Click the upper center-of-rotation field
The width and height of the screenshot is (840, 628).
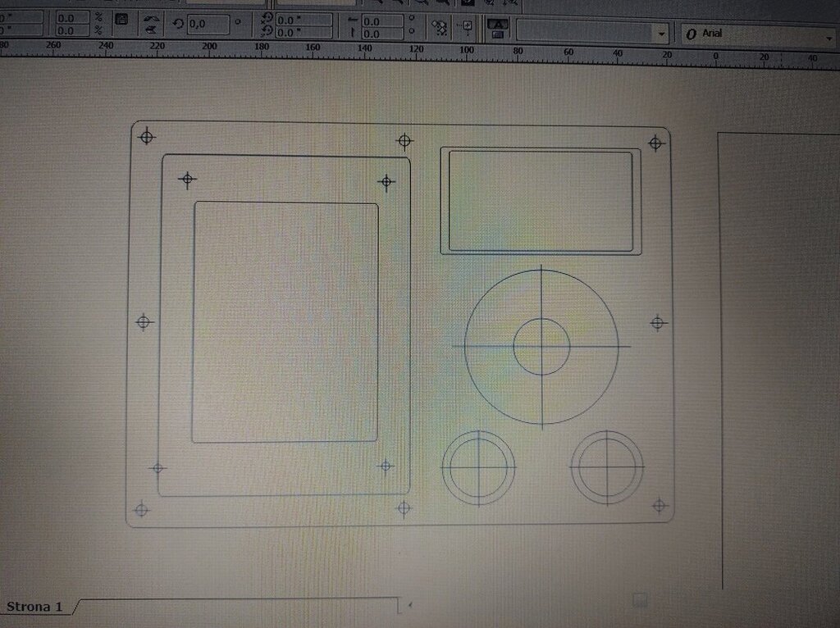coord(303,20)
